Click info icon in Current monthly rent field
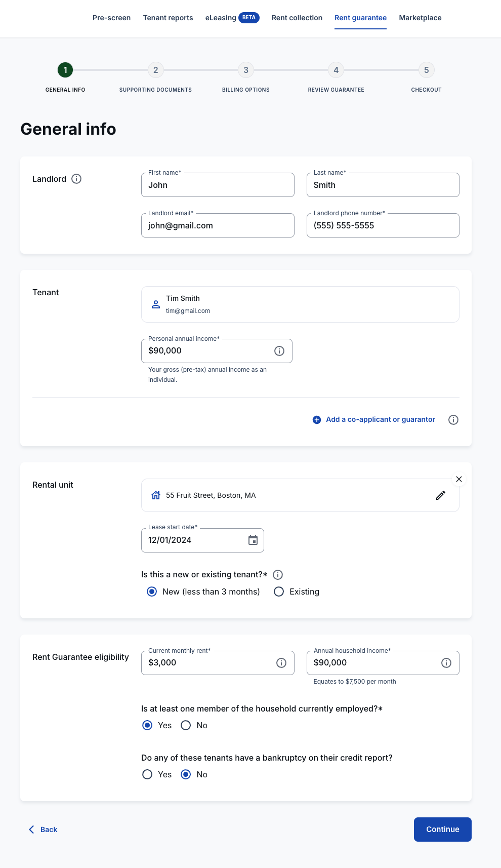This screenshot has height=868, width=501. (x=281, y=663)
